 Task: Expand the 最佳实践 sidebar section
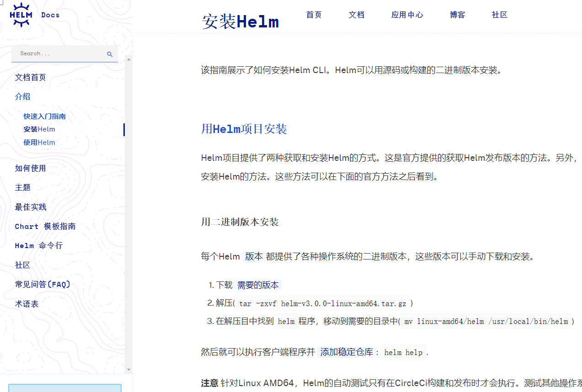click(x=30, y=207)
